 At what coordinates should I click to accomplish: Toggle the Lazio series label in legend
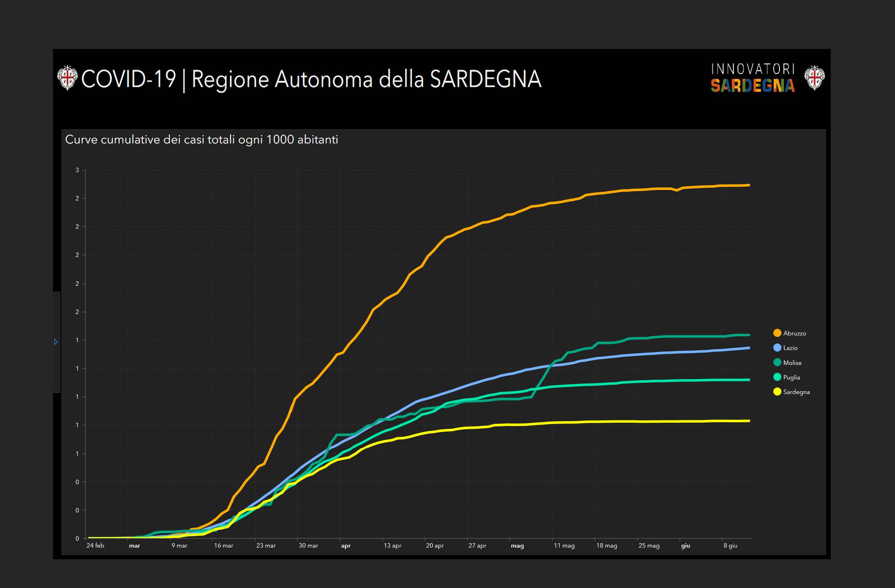790,348
